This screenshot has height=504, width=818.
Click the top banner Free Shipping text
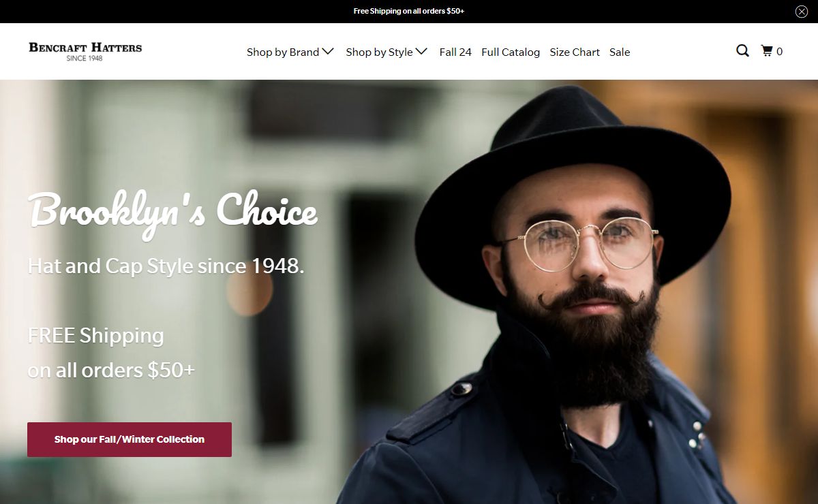click(x=409, y=11)
